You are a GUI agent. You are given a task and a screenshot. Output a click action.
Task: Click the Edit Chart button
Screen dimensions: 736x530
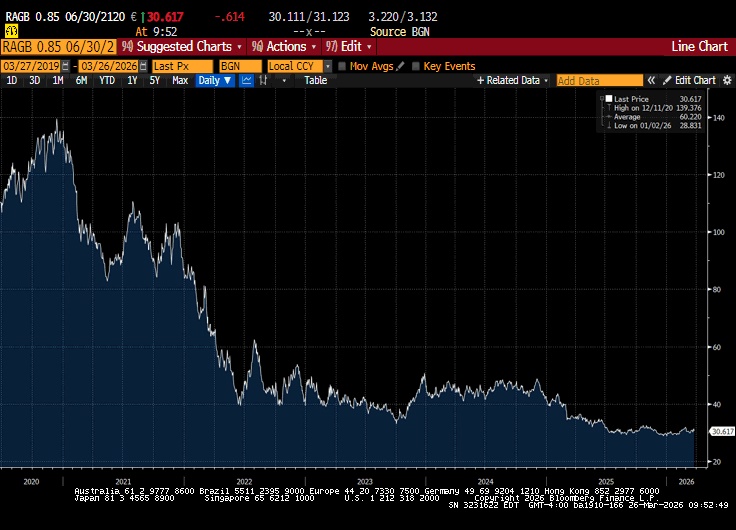690,80
